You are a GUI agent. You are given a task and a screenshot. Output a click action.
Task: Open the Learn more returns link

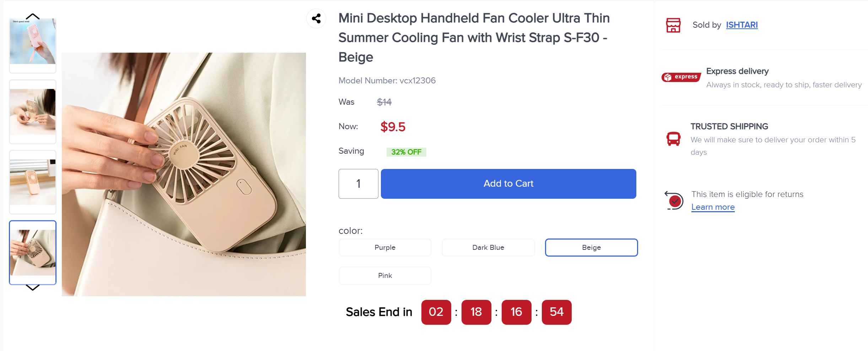point(713,207)
